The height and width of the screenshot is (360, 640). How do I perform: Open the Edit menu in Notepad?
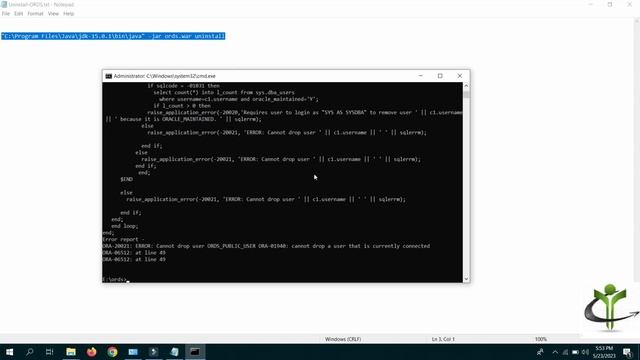pos(18,13)
